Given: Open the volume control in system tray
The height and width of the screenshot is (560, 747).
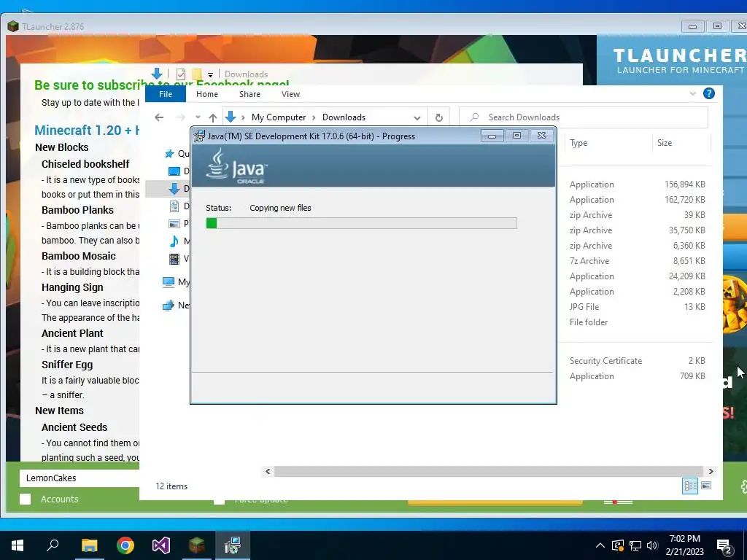Looking at the screenshot, I should tap(652, 545).
